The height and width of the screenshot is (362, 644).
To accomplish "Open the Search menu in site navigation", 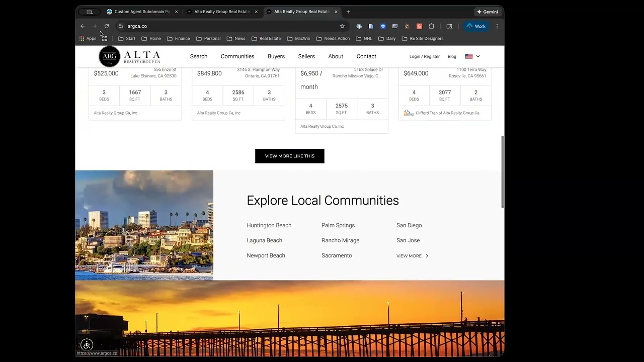I will tap(199, 56).
